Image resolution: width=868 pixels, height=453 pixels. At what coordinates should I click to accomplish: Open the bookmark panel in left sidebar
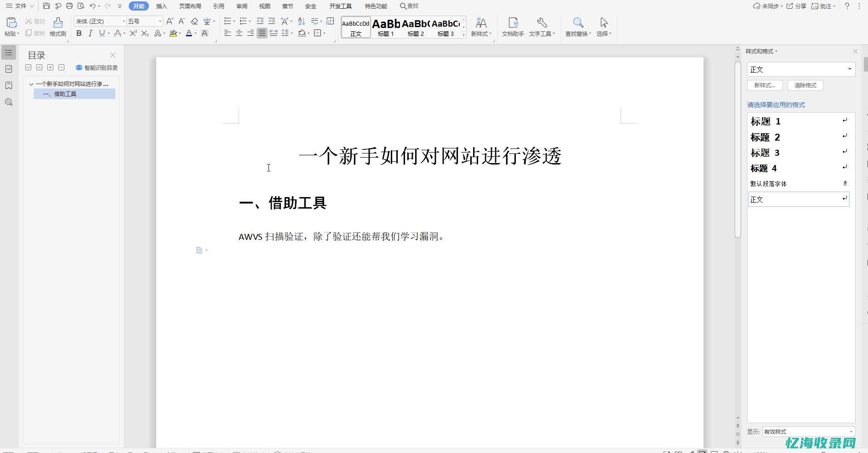tap(8, 85)
